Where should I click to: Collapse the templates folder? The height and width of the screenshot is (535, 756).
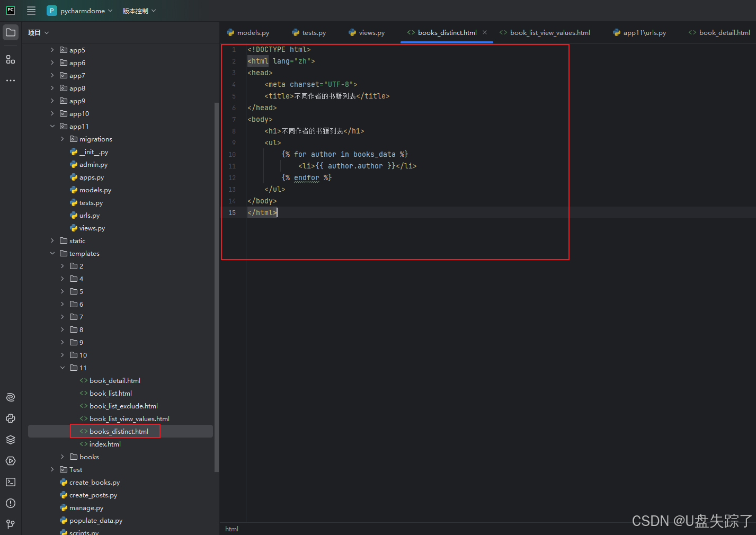pyautogui.click(x=52, y=253)
